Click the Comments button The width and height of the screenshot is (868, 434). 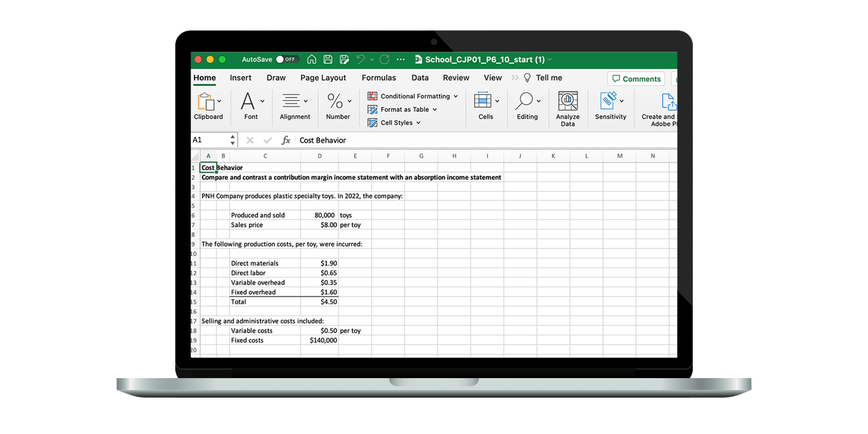[x=636, y=79]
